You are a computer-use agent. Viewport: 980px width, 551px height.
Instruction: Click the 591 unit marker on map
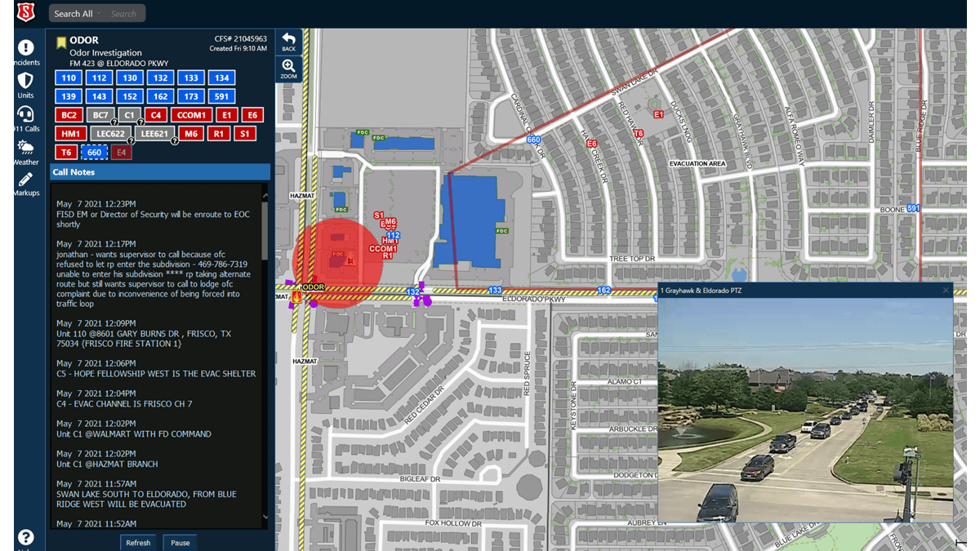tap(913, 209)
